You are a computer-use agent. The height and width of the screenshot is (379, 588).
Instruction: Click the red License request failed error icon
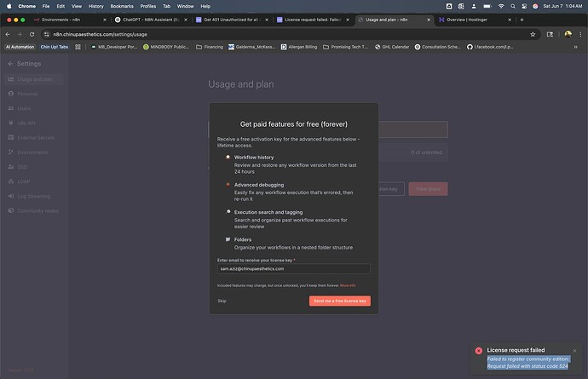coord(479,351)
